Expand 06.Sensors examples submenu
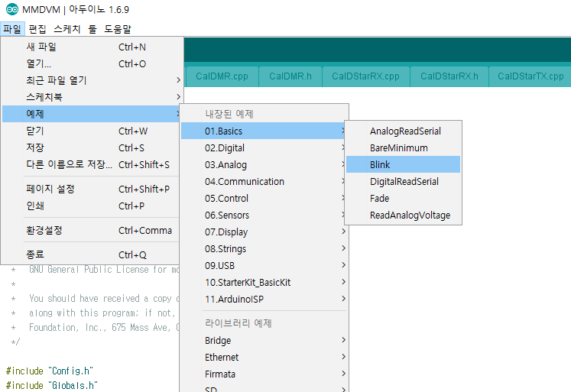The width and height of the screenshot is (571, 392). [x=264, y=215]
